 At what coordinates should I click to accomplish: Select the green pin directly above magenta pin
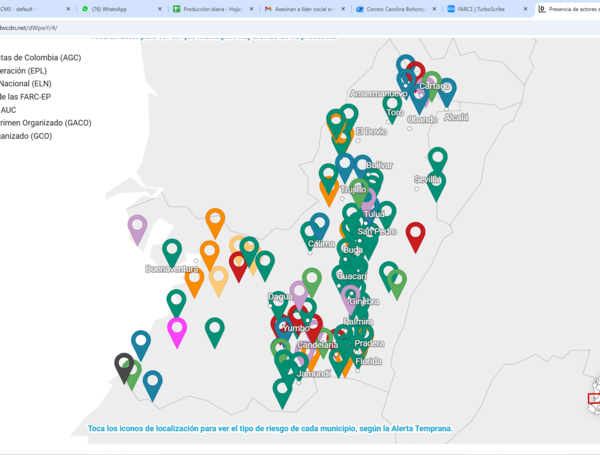pos(176,302)
